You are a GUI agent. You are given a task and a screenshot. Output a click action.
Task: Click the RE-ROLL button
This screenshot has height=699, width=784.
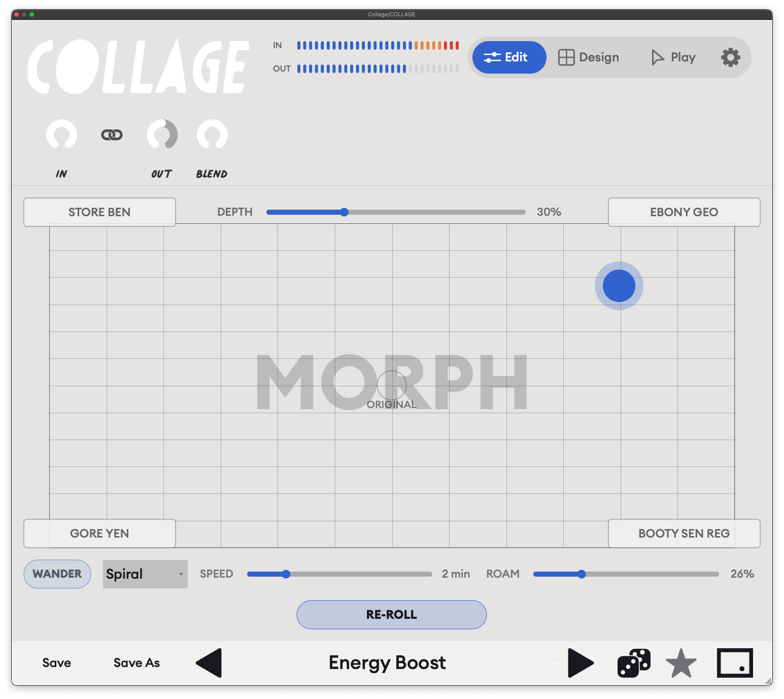[x=392, y=615]
